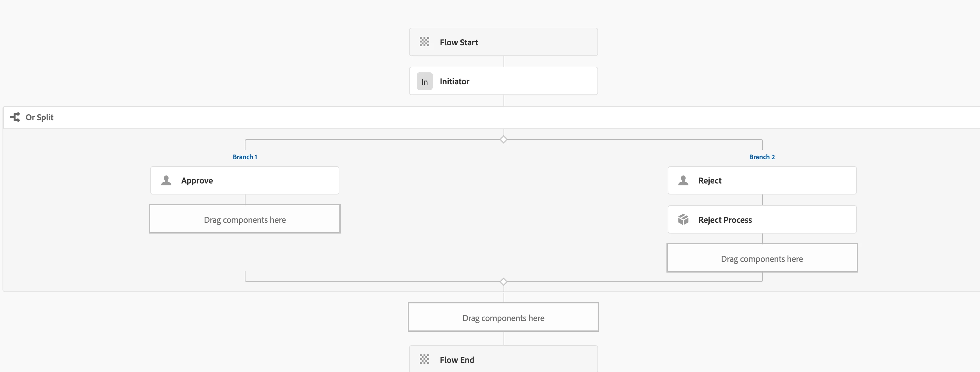This screenshot has width=980, height=372.
Task: Click the Flow Start checkered icon
Action: (x=424, y=42)
